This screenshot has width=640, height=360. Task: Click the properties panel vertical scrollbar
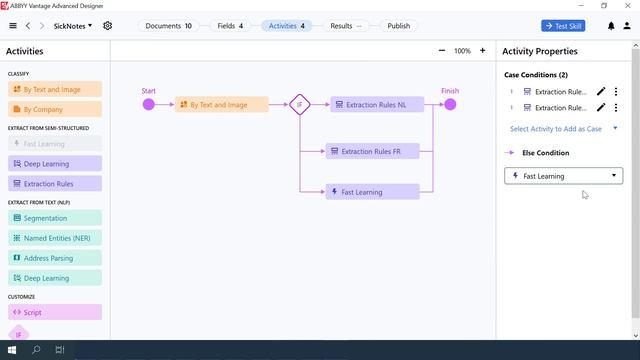click(636, 184)
